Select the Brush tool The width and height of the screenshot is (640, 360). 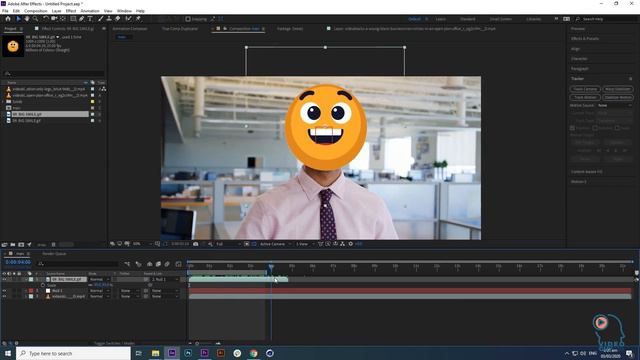click(x=100, y=19)
